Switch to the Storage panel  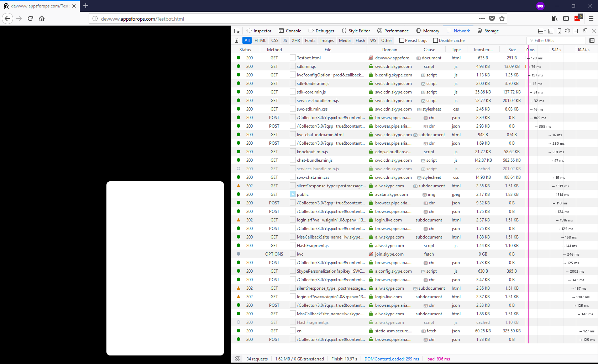click(x=488, y=31)
